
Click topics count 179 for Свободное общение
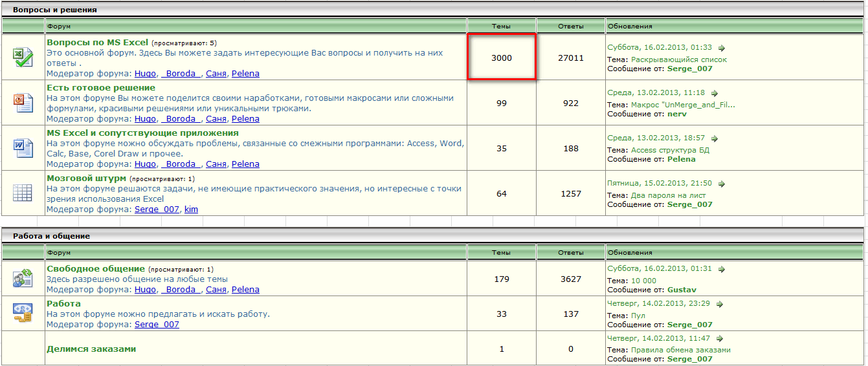pos(502,279)
